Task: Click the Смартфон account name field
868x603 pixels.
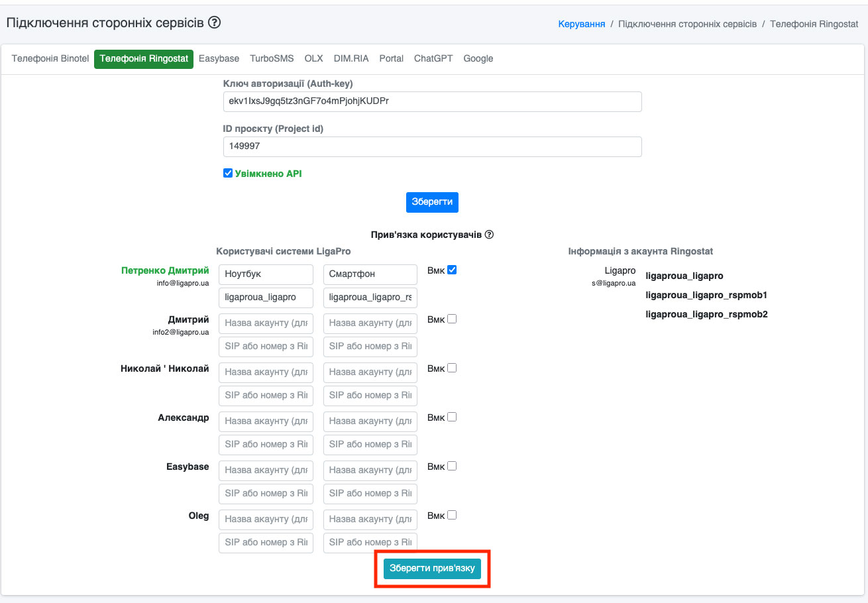Action: tap(370, 274)
